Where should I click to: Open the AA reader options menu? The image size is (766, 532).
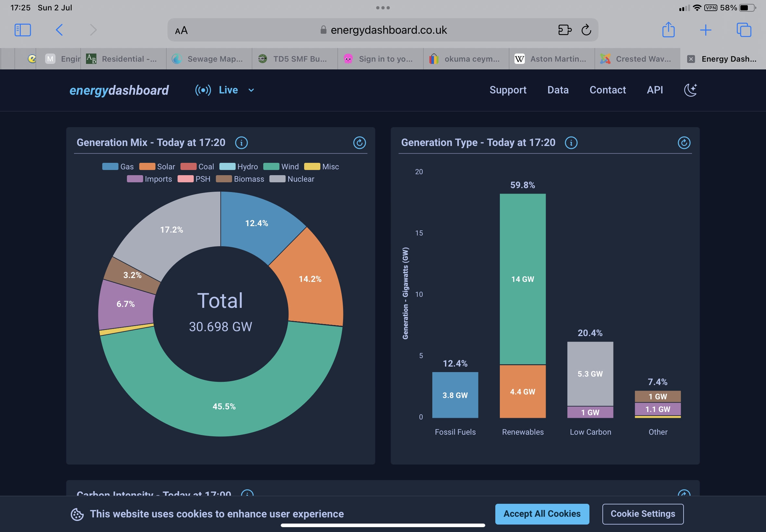[181, 30]
